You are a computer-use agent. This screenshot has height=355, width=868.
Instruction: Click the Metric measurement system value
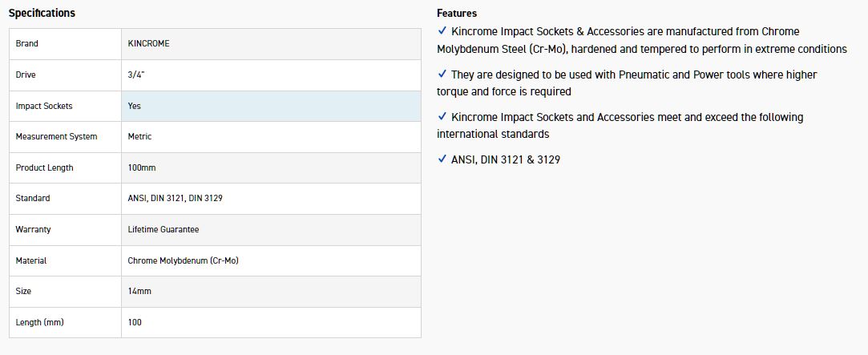[139, 136]
